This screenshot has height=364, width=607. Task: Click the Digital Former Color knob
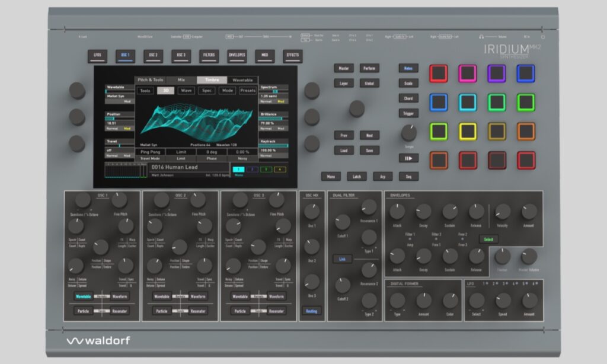click(450, 301)
